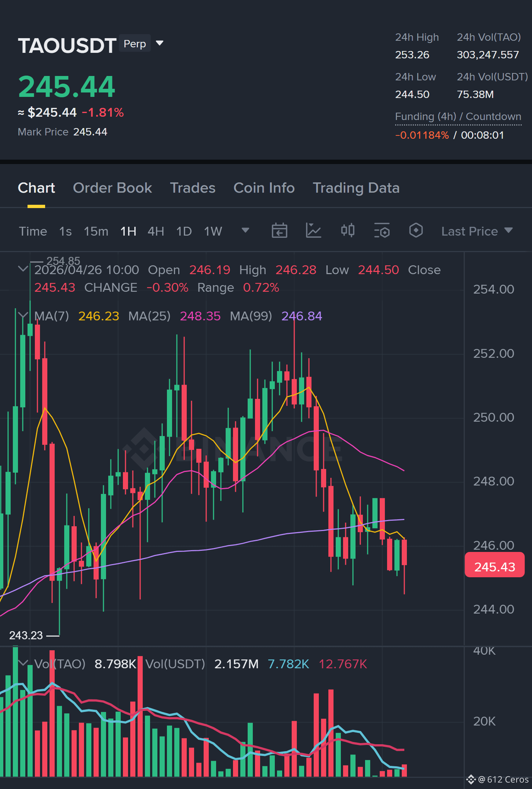The height and width of the screenshot is (789, 532).
Task: Click the Binance logo watermark icon
Action: tap(144, 448)
